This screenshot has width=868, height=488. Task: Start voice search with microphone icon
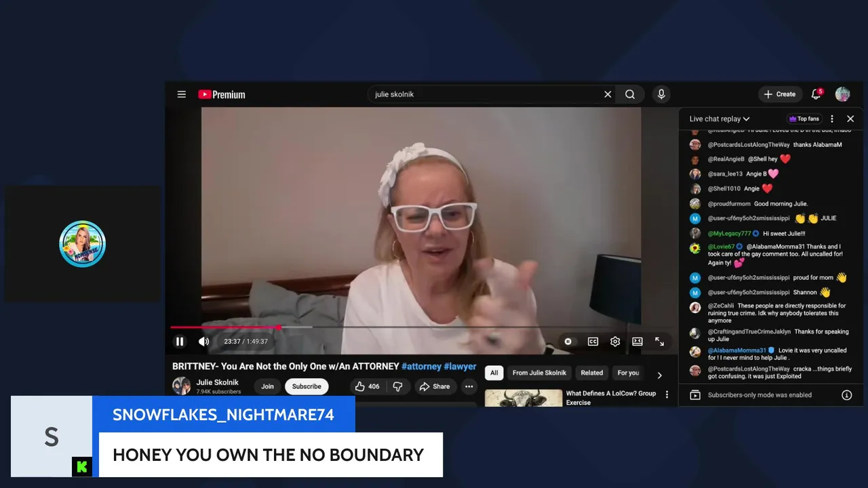pos(661,94)
